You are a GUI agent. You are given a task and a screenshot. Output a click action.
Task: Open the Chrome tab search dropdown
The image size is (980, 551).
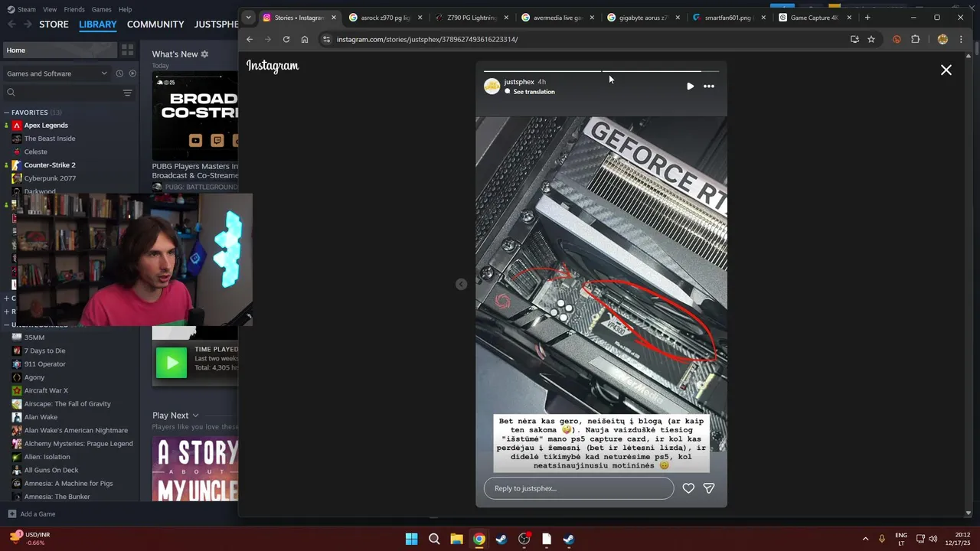(248, 18)
